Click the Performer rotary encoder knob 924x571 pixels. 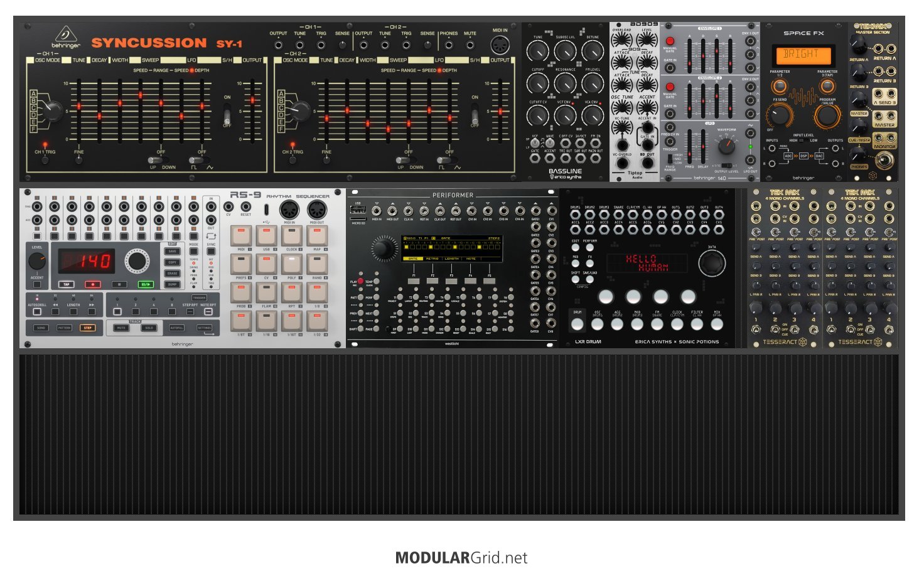382,249
